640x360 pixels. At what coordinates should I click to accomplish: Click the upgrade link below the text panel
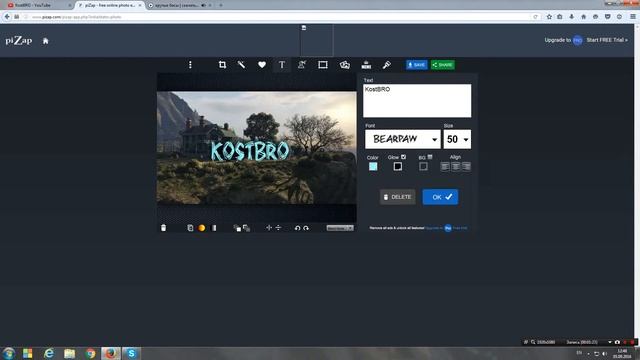coord(446,228)
